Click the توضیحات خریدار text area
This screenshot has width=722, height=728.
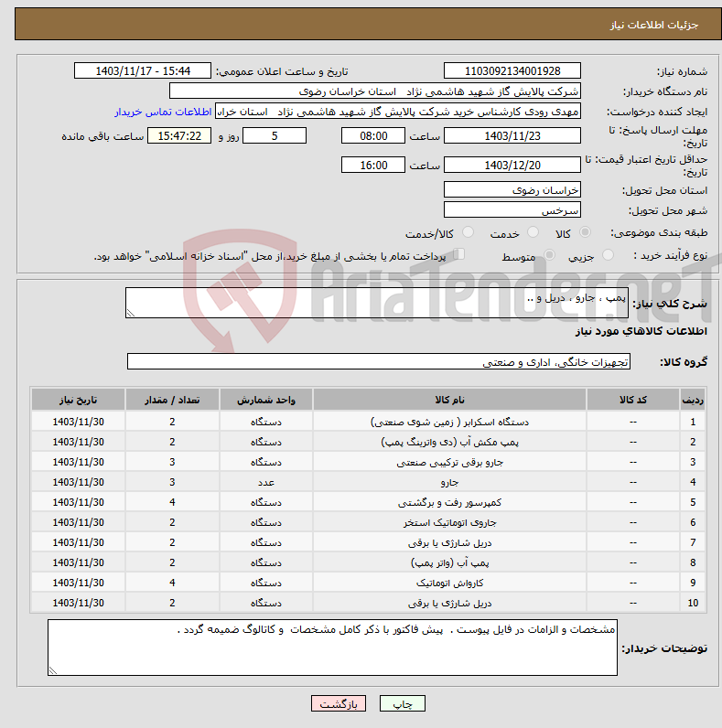pyautogui.click(x=333, y=648)
